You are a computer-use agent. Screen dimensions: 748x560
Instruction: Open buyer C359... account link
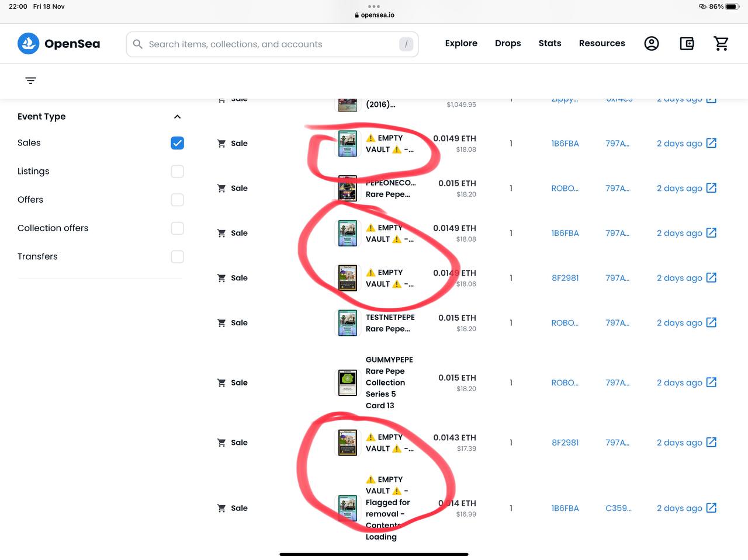[x=618, y=508]
